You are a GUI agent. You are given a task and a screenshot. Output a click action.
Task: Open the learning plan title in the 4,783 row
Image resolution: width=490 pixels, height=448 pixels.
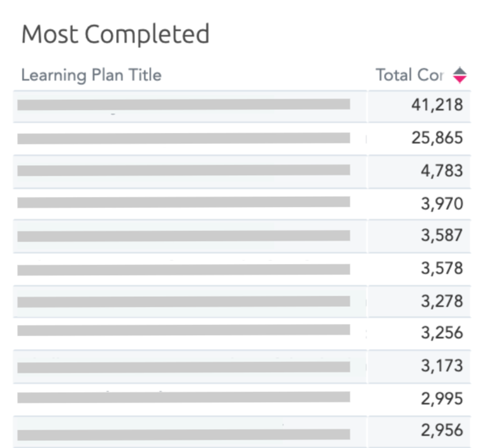click(x=183, y=170)
